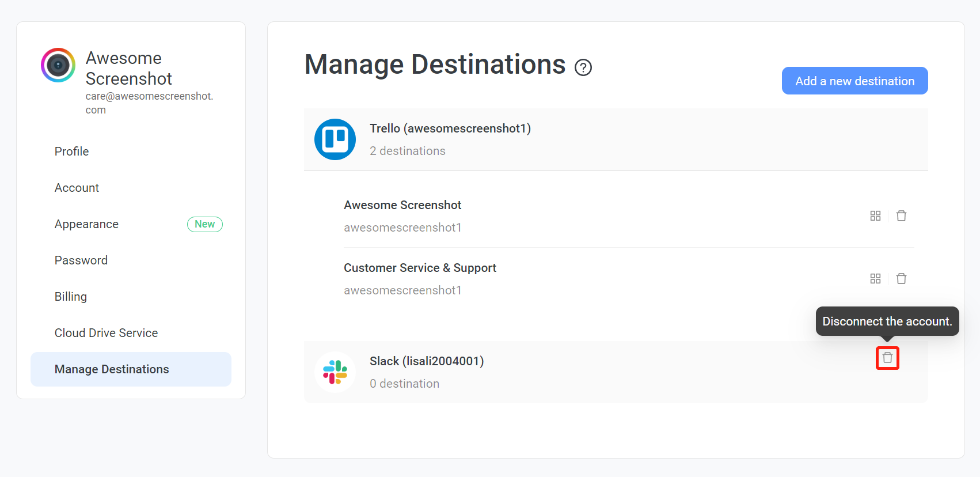Image resolution: width=980 pixels, height=477 pixels.
Task: Click the Awesome Screenshot camera logo
Action: pos(58,65)
